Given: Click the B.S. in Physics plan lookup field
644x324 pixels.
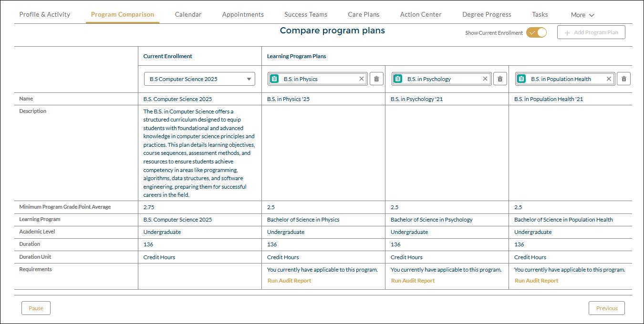Looking at the screenshot, I should coord(318,79).
